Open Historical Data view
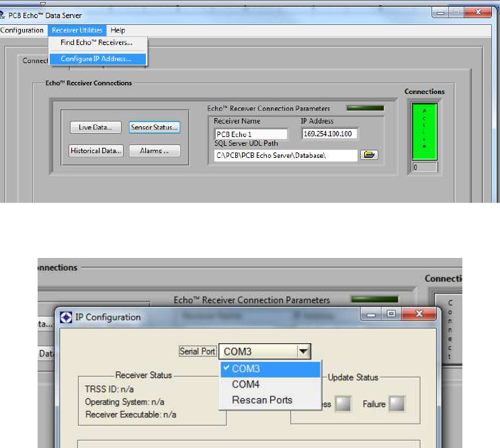 95,150
